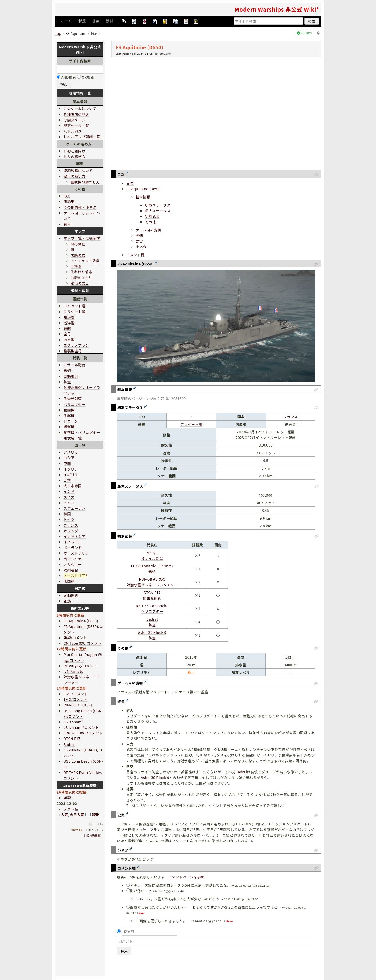
Task: Click the duplicate pages copy icon
Action: [x=175, y=21]
